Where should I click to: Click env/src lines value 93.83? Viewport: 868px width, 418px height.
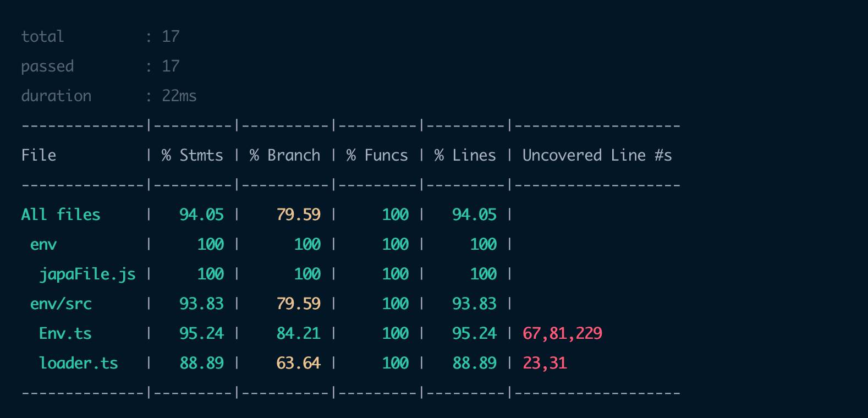pos(474,304)
